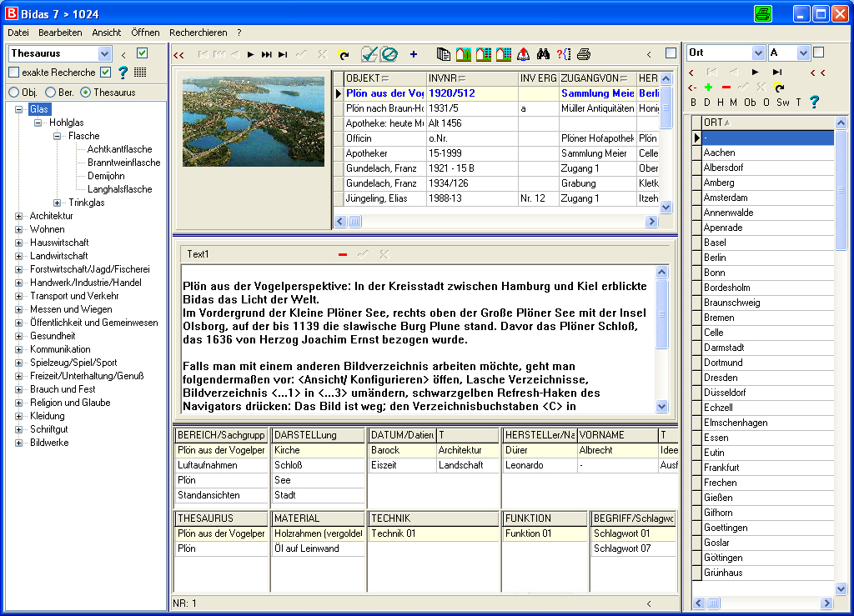Click the fast-forward records button in main navigator
Image resolution: width=854 pixels, height=616 pixels.
pyautogui.click(x=266, y=54)
